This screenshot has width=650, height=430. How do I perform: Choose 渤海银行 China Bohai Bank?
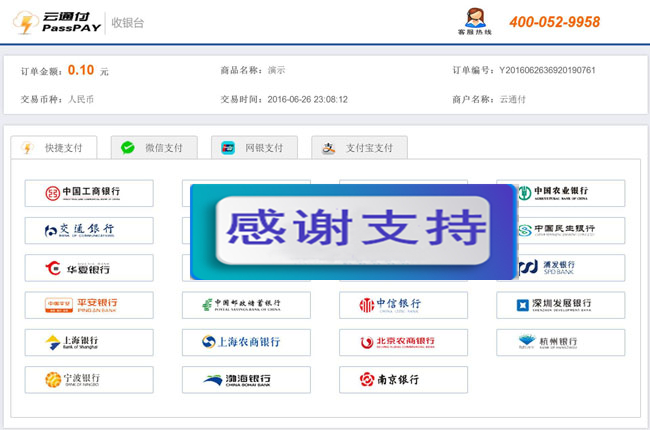(x=246, y=380)
